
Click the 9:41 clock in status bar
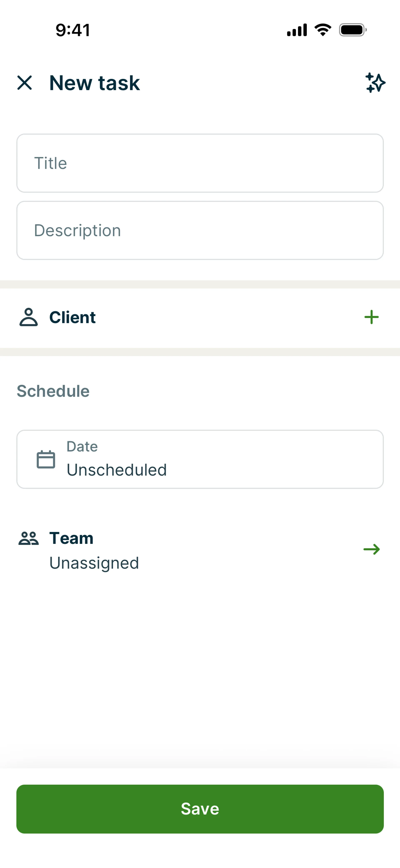click(73, 30)
